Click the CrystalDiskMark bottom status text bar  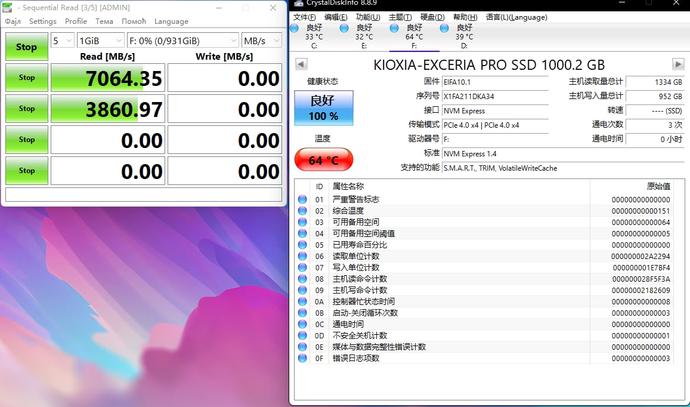click(x=143, y=194)
